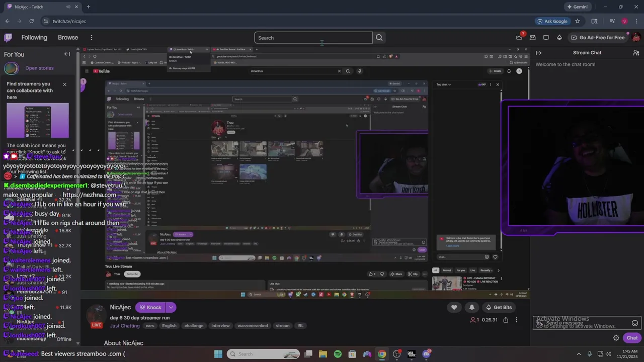Image resolution: width=644 pixels, height=362 pixels.
Task: Click day 6 30 day streamer run title
Action: pyautogui.click(x=140, y=318)
